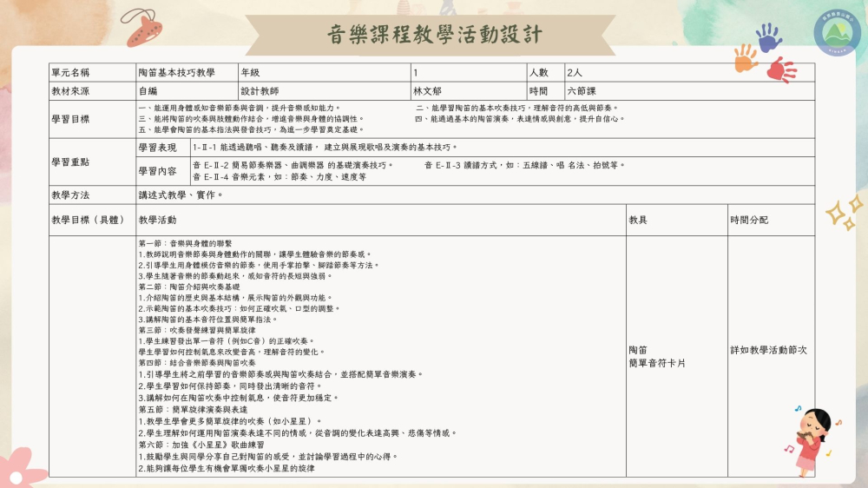This screenshot has height=488, width=868.
Task: Click line 1.教學生學會更多簡單旋律的吹奏
Action: pos(230,421)
